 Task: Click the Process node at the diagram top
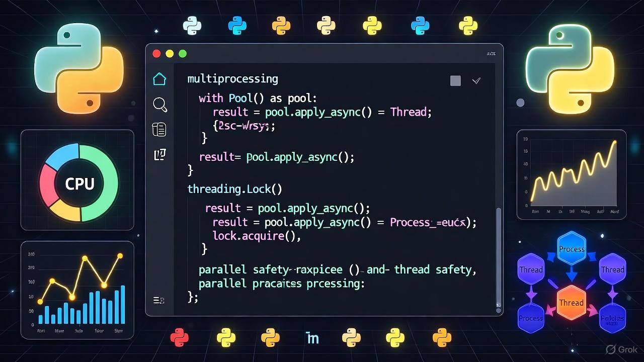click(571, 247)
